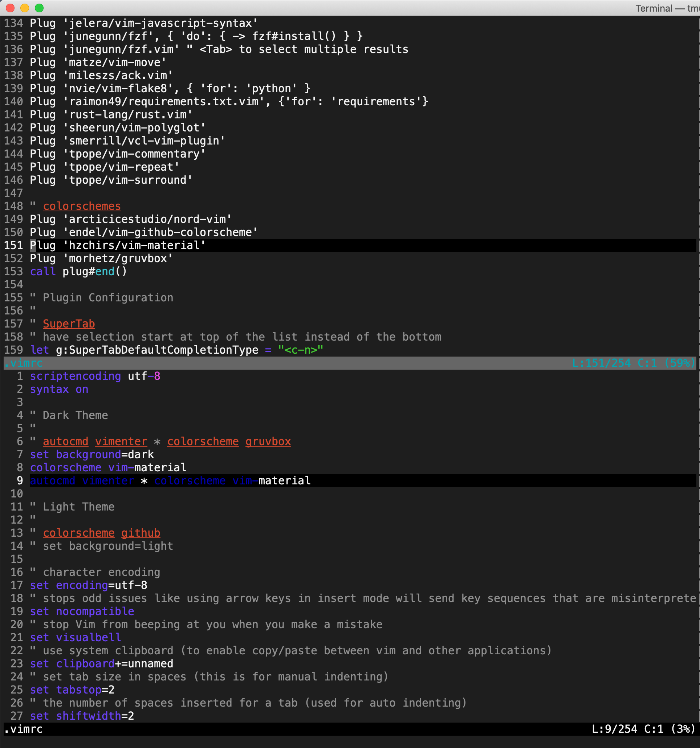Click the underlined gruvbox word on line 6
The image size is (700, 748).
point(268,441)
